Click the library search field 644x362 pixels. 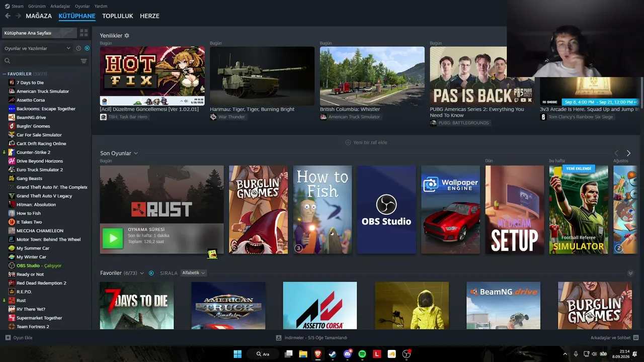[x=41, y=61]
